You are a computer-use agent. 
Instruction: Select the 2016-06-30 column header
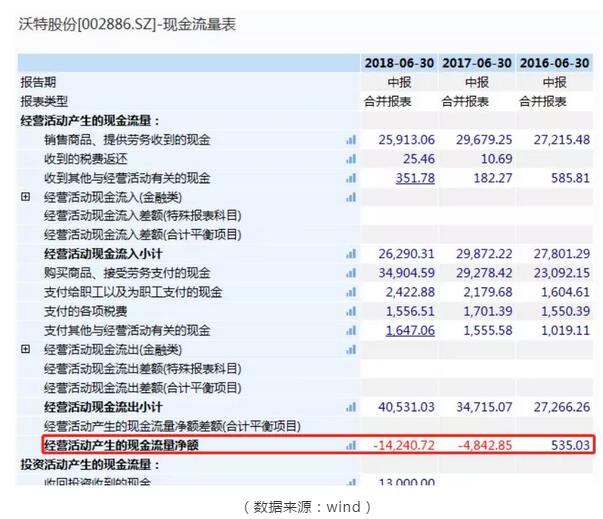point(555,63)
